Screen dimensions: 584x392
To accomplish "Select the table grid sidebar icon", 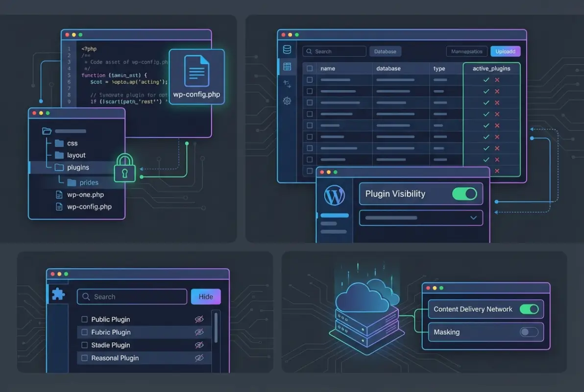I will tap(287, 67).
